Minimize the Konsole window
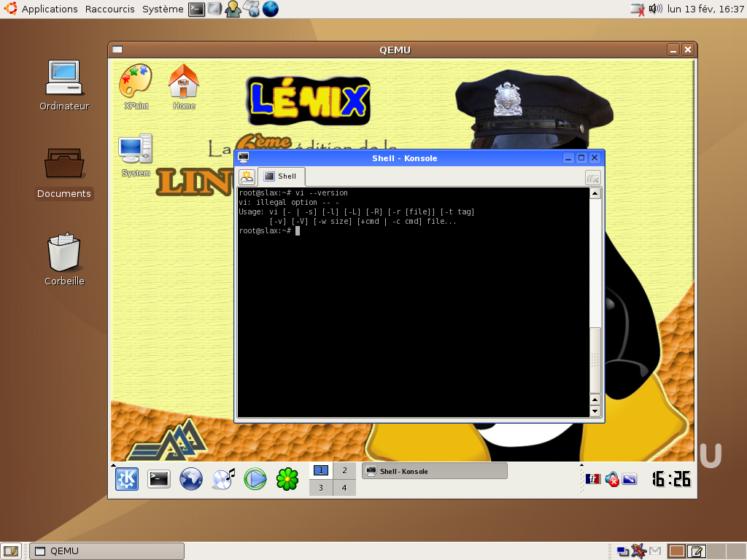 tap(568, 157)
